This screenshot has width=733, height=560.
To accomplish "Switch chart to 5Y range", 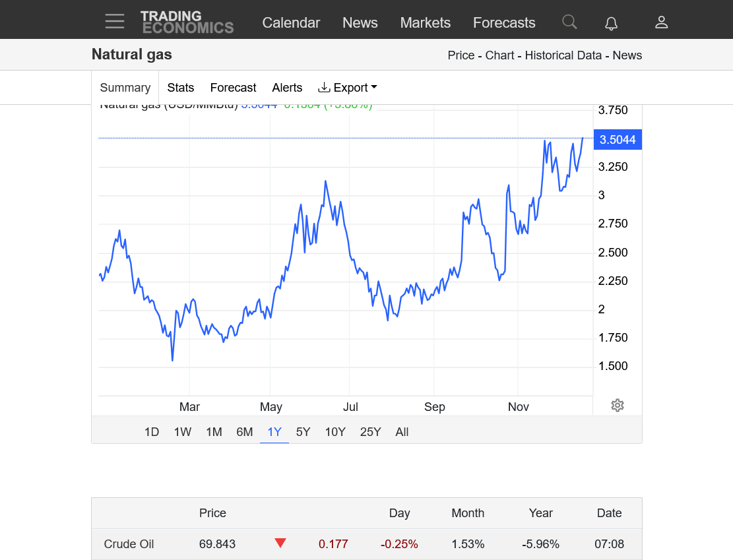I will (303, 432).
